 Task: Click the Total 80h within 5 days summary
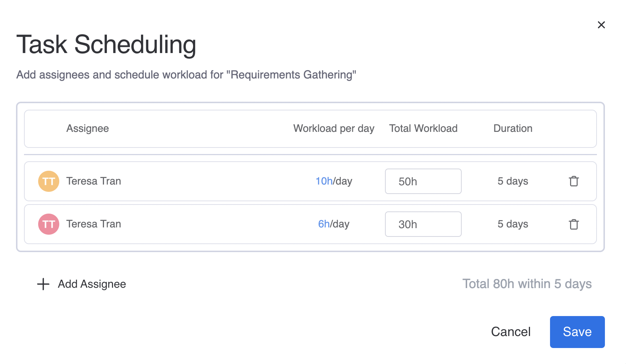527,284
